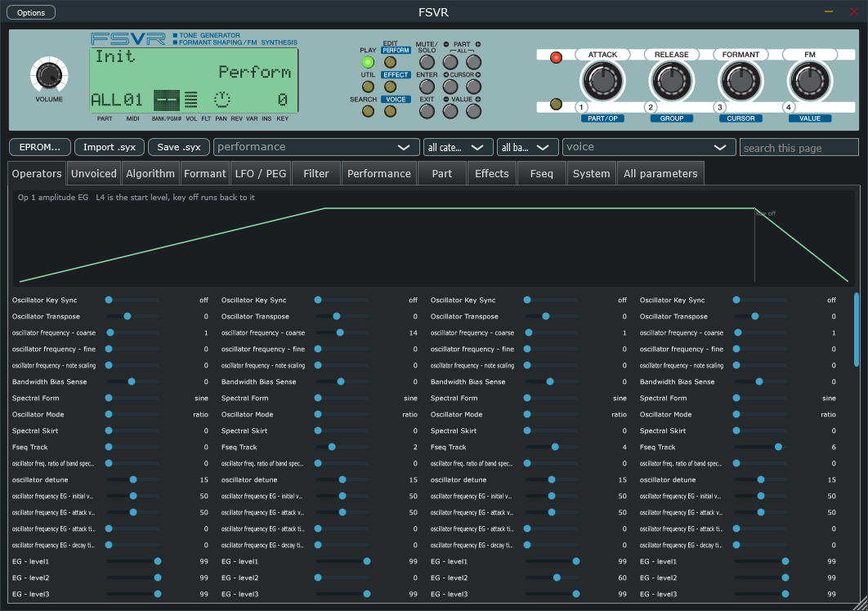Activate the EDIT PERFORM button
868x611 pixels.
pos(390,63)
